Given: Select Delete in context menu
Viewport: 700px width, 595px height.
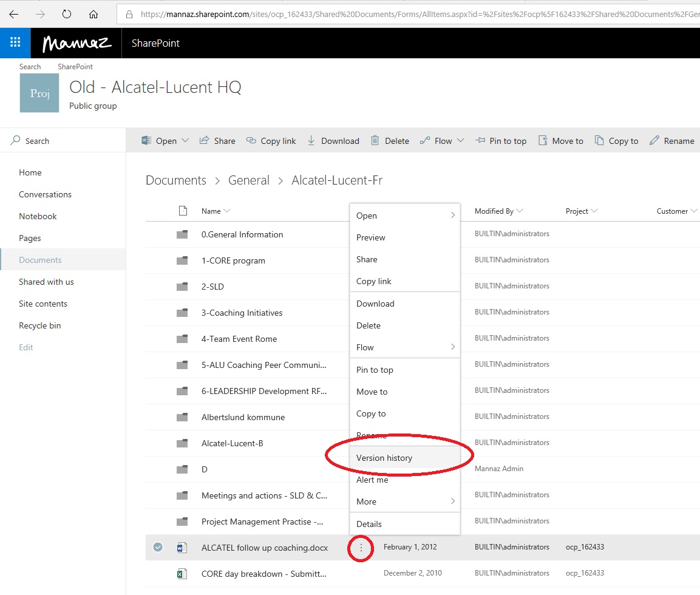Looking at the screenshot, I should (x=405, y=325).
